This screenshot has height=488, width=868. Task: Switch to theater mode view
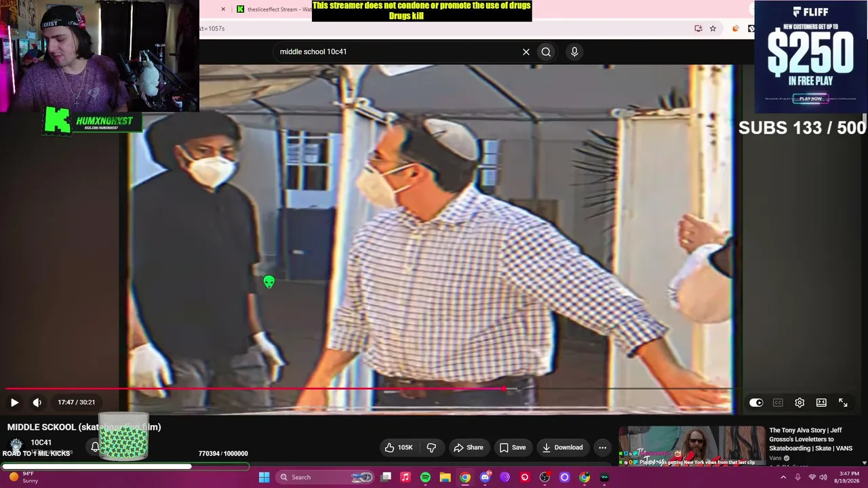[x=821, y=403]
